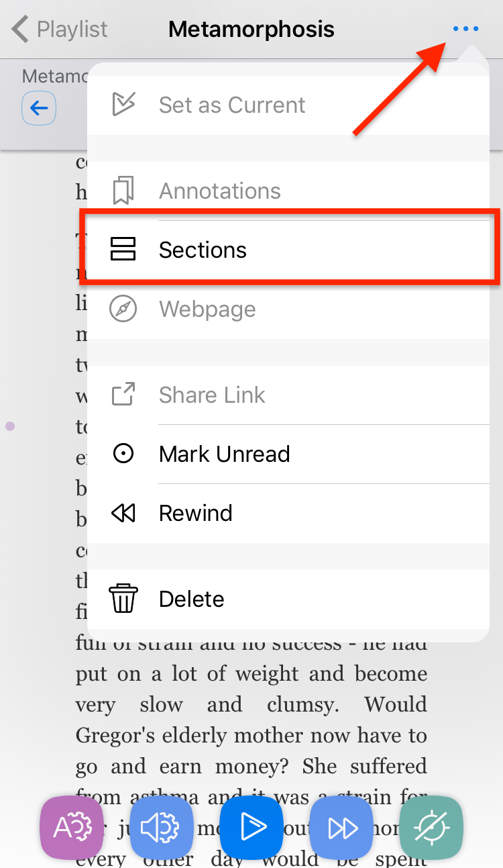Screen dimensions: 503x868
Task: Click the trash can Delete icon
Action: click(x=123, y=599)
